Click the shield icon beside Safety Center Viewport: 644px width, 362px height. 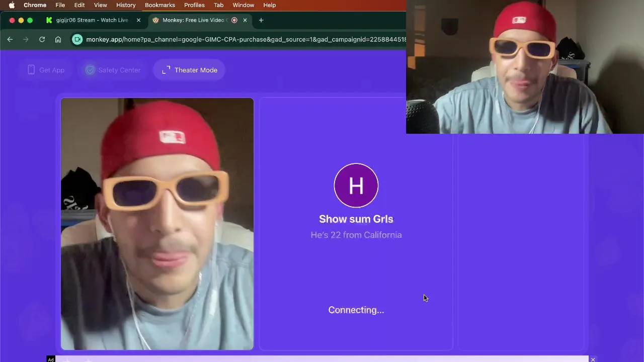[90, 70]
